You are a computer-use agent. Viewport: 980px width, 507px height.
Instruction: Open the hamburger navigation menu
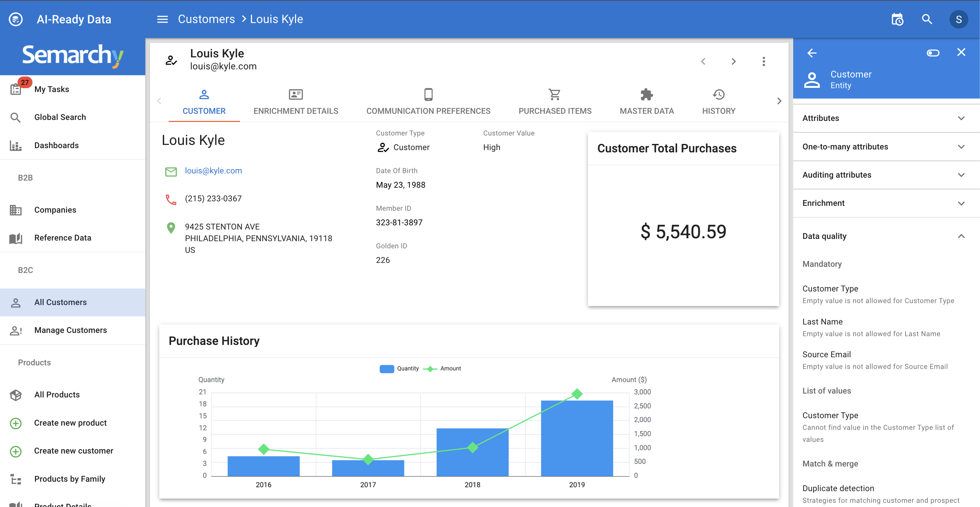click(x=162, y=19)
